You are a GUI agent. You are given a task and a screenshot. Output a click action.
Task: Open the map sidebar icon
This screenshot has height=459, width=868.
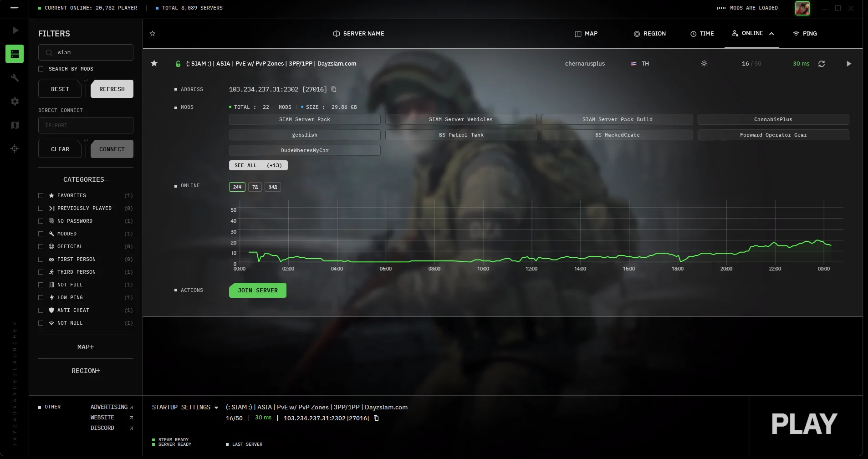point(15,125)
